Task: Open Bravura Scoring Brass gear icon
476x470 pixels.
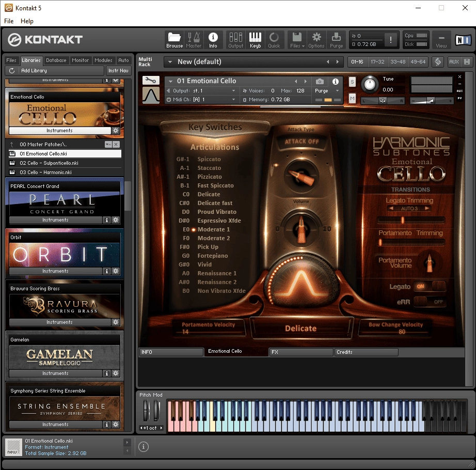Action: (116, 322)
